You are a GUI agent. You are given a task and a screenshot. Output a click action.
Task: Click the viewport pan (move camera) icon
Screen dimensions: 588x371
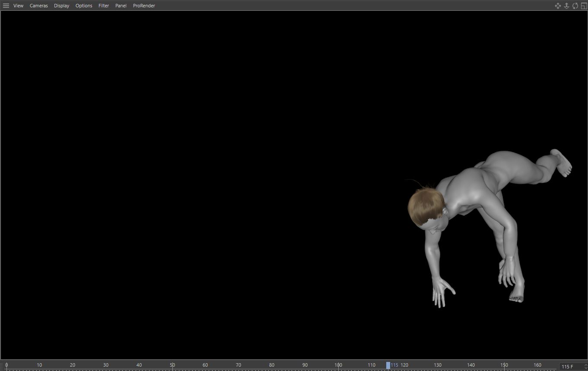[558, 6]
